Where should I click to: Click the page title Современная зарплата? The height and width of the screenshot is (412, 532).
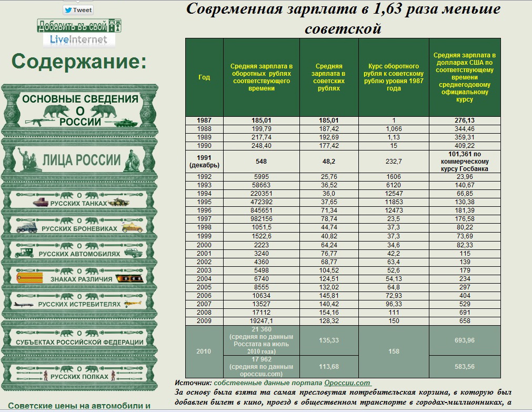click(343, 18)
